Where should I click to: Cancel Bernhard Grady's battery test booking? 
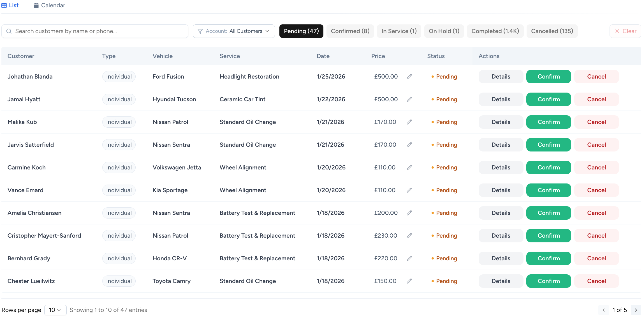596,258
